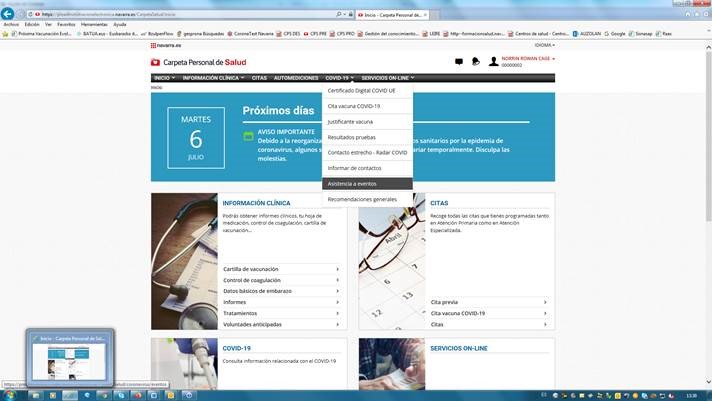The height and width of the screenshot is (401, 712).
Task: Click the user profile avatar icon
Action: 494,62
